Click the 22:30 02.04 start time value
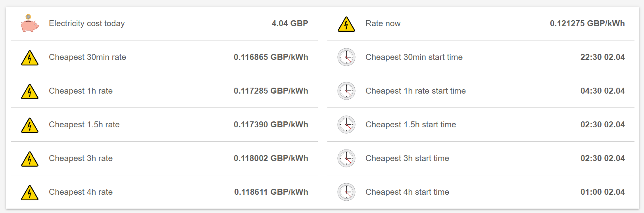 point(602,57)
